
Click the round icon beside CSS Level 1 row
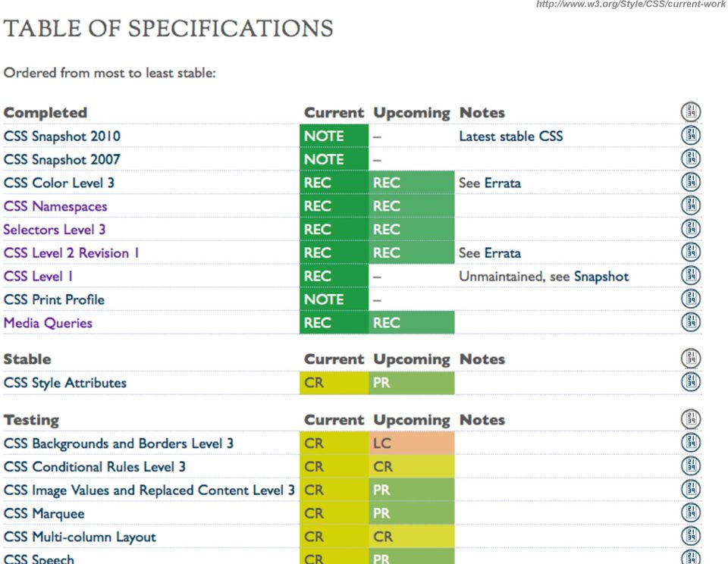(x=691, y=275)
